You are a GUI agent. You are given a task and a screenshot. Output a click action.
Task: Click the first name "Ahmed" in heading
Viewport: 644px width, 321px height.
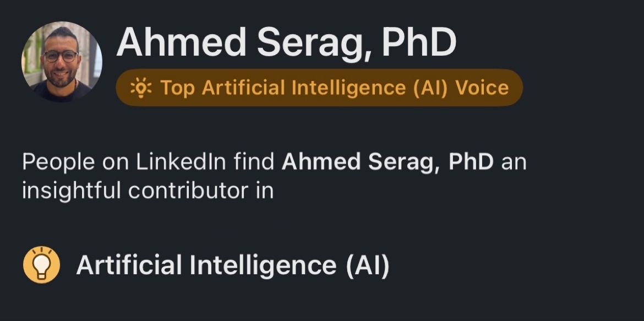179,42
